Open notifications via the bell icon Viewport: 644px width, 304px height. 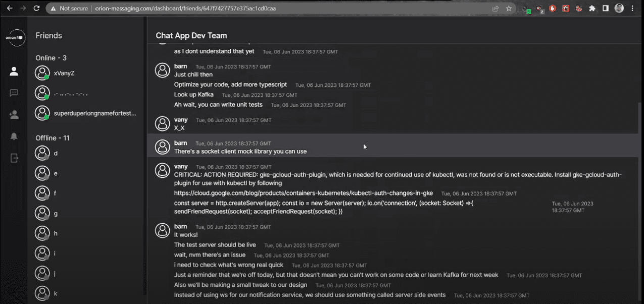coord(14,136)
